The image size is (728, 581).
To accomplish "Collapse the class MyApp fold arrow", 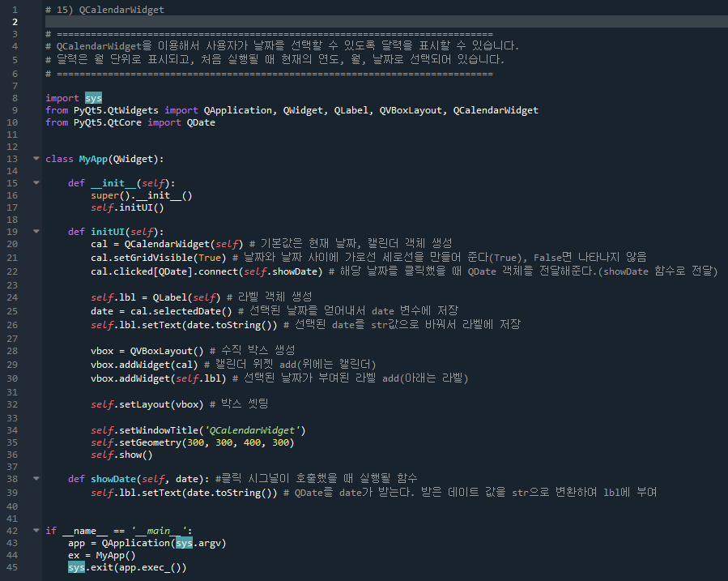I will [x=36, y=158].
